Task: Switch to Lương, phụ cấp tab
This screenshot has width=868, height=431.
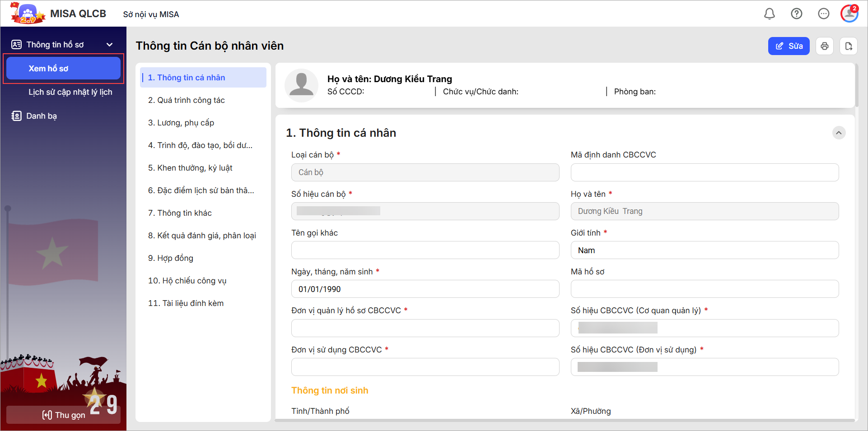Action: pyautogui.click(x=181, y=123)
